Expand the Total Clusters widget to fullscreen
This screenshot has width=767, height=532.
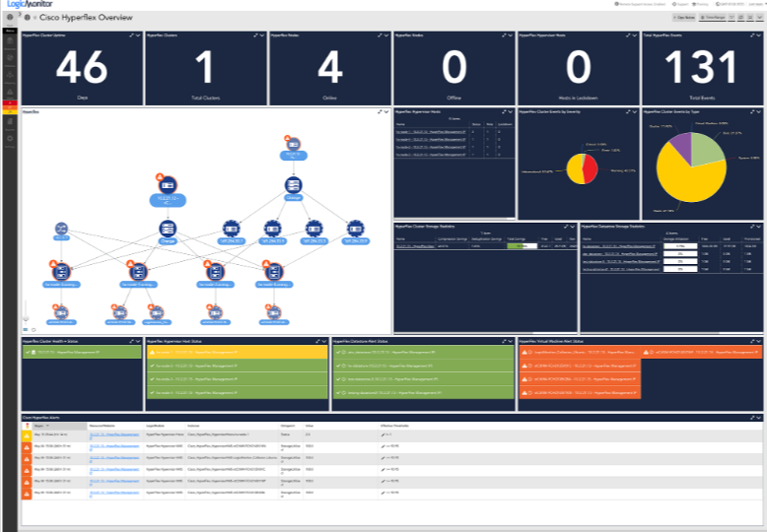click(255, 35)
